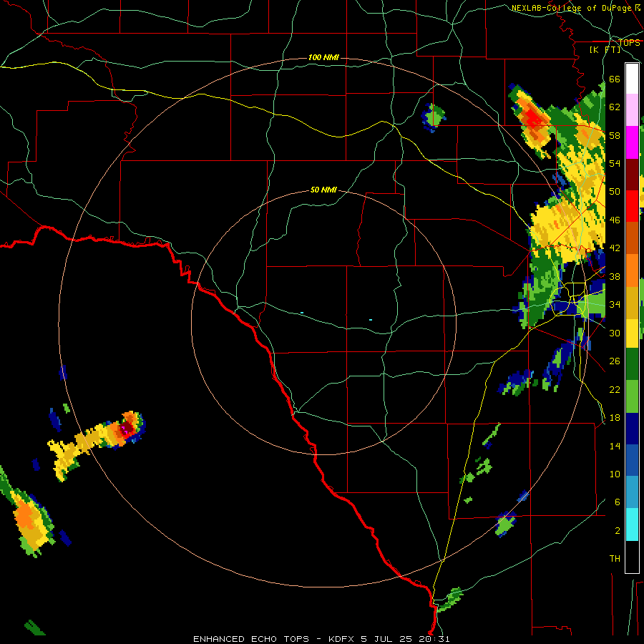644x644 pixels.
Task: Click the "46" scale label
Action: [615, 220]
